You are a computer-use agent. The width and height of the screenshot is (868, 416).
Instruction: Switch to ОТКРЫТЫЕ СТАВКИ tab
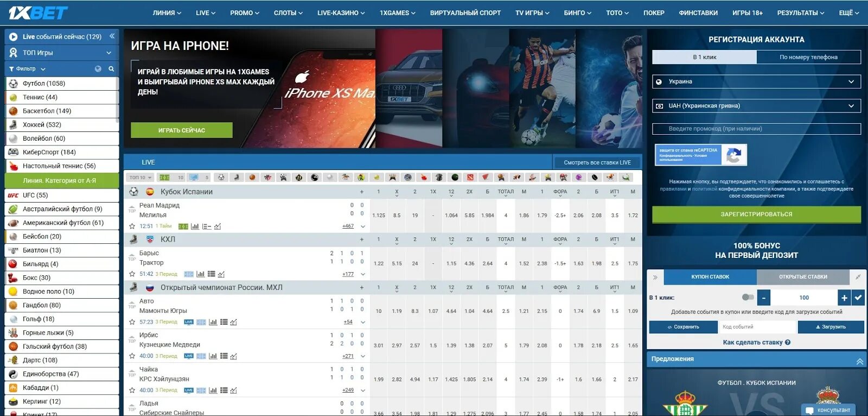tap(803, 277)
